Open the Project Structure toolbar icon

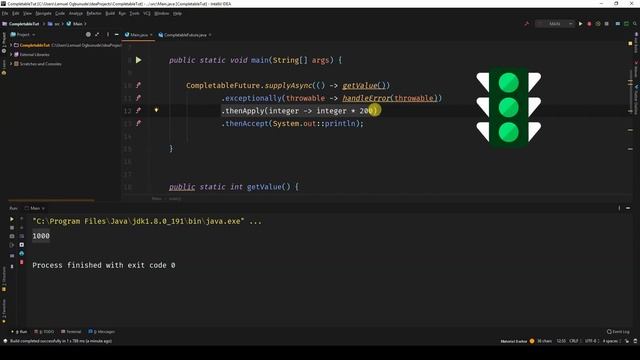click(618, 24)
